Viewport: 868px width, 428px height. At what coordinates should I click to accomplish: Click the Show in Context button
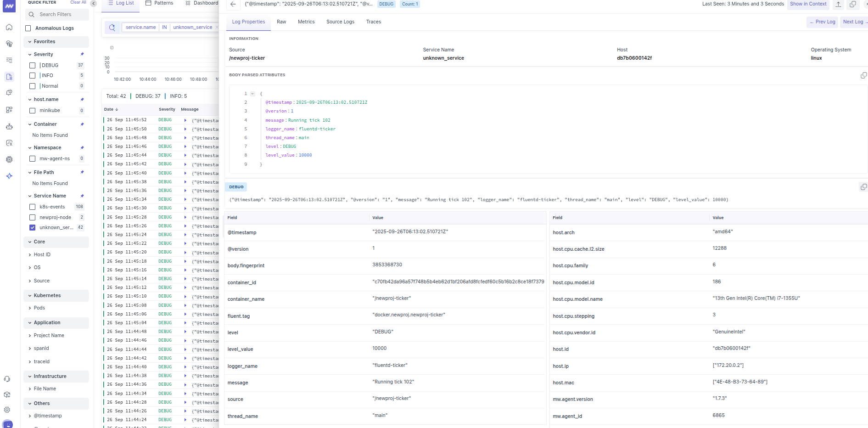(808, 4)
